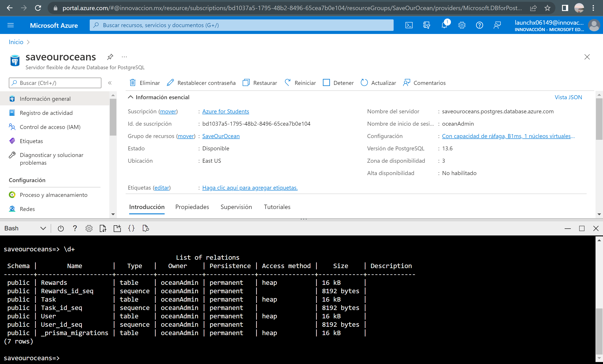Restart Cloud Shell session via power icon
This screenshot has width=603, height=364.
60,228
